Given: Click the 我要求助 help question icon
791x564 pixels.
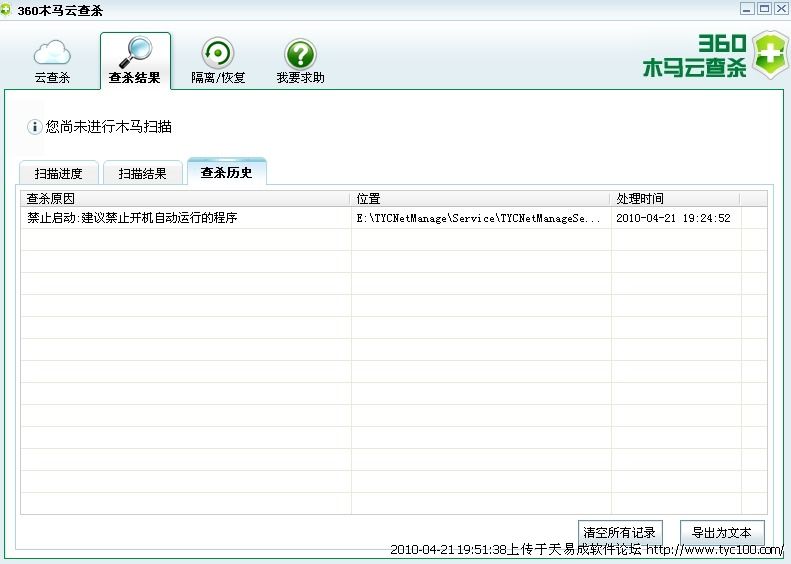Looking at the screenshot, I should click(x=300, y=54).
